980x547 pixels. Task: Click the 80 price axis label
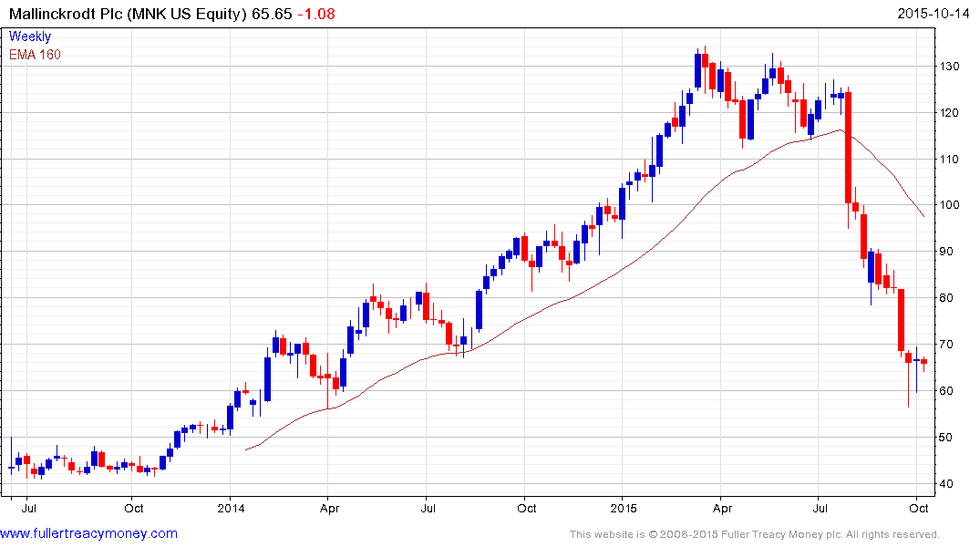946,297
